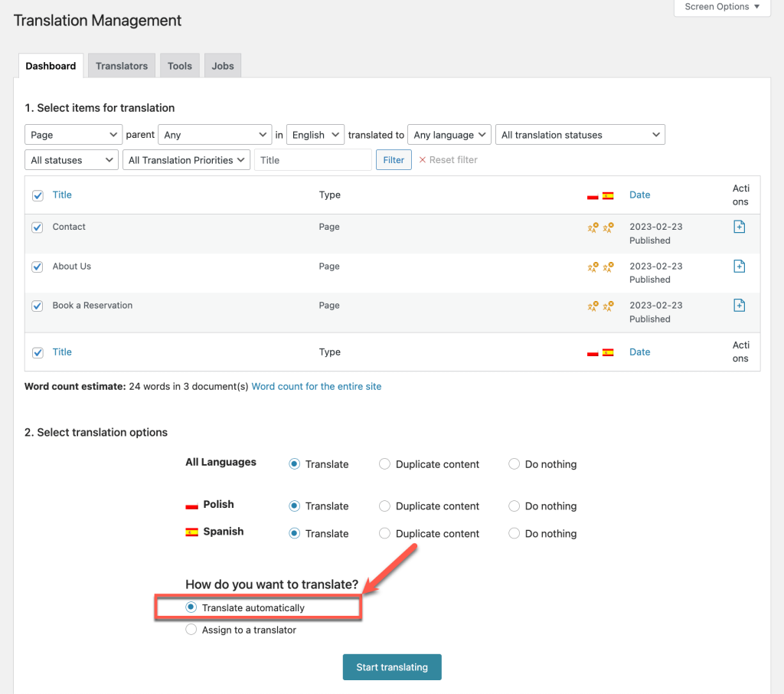The width and height of the screenshot is (784, 694).
Task: Click the Polish flag in the table header
Action: coord(592,195)
